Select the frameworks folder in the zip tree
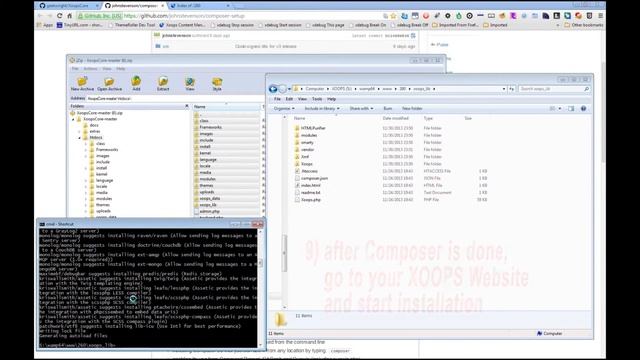 click(107, 150)
